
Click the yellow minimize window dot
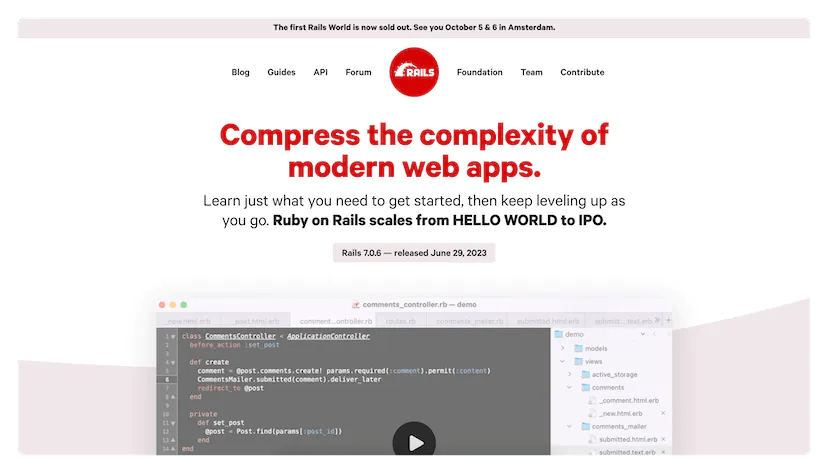coord(173,305)
